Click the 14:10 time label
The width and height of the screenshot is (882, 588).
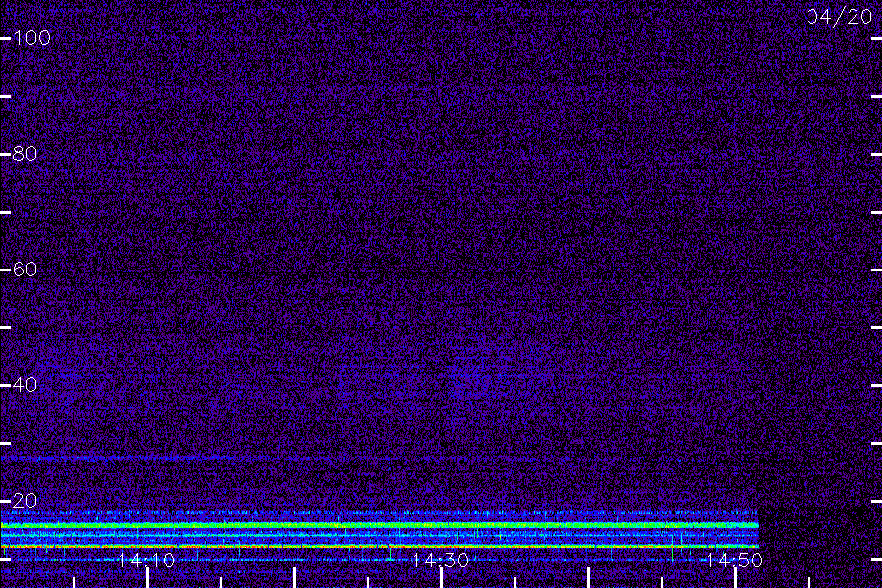pyautogui.click(x=147, y=560)
